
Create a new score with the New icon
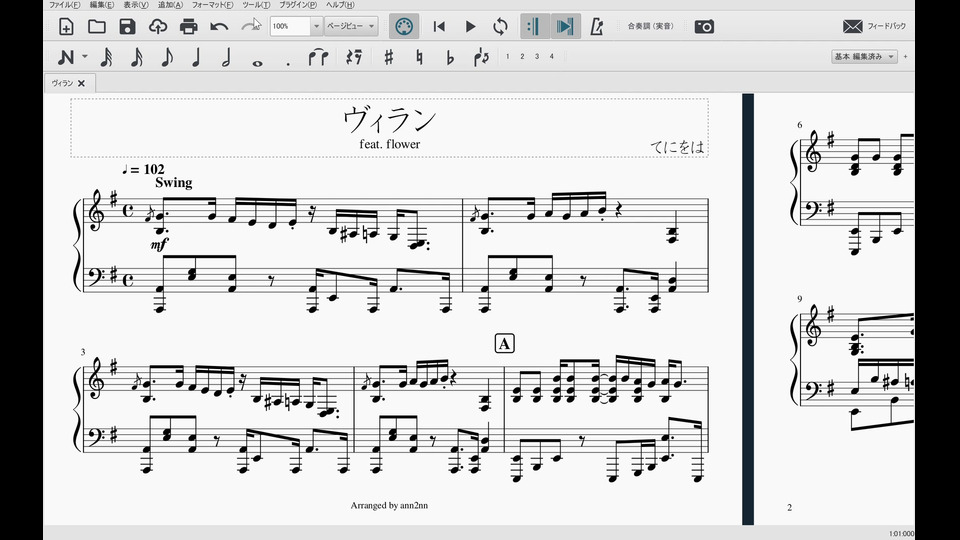coord(66,26)
